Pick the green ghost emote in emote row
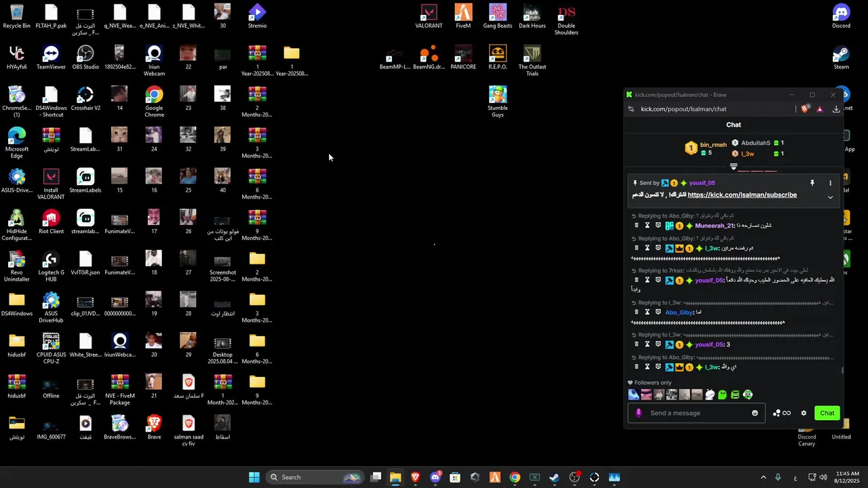The height and width of the screenshot is (488, 868). (722, 394)
